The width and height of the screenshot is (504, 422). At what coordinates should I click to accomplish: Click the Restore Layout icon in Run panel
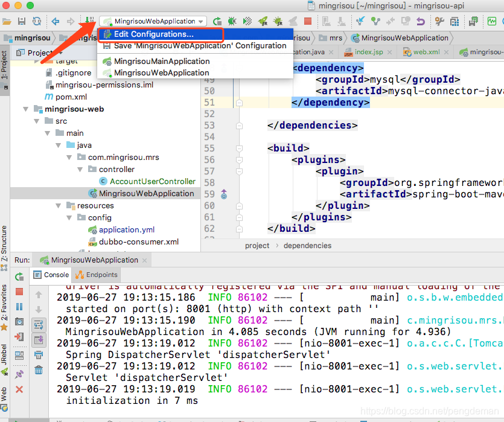19,355
